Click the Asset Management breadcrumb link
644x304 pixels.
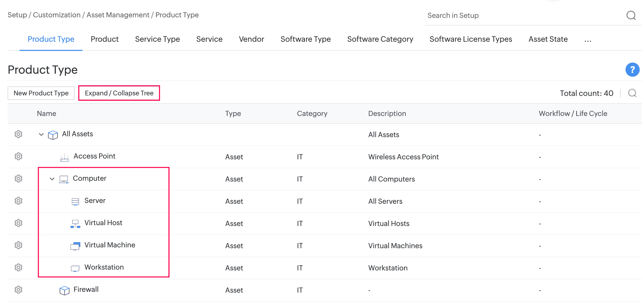point(118,15)
